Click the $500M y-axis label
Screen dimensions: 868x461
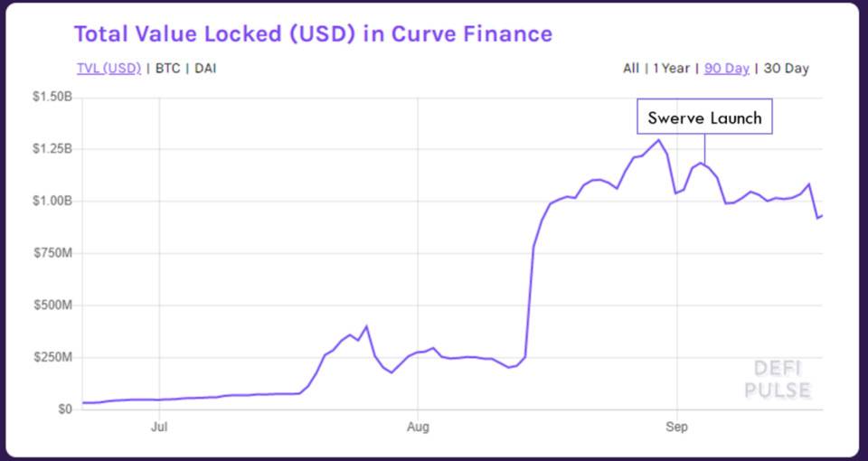[55, 306]
